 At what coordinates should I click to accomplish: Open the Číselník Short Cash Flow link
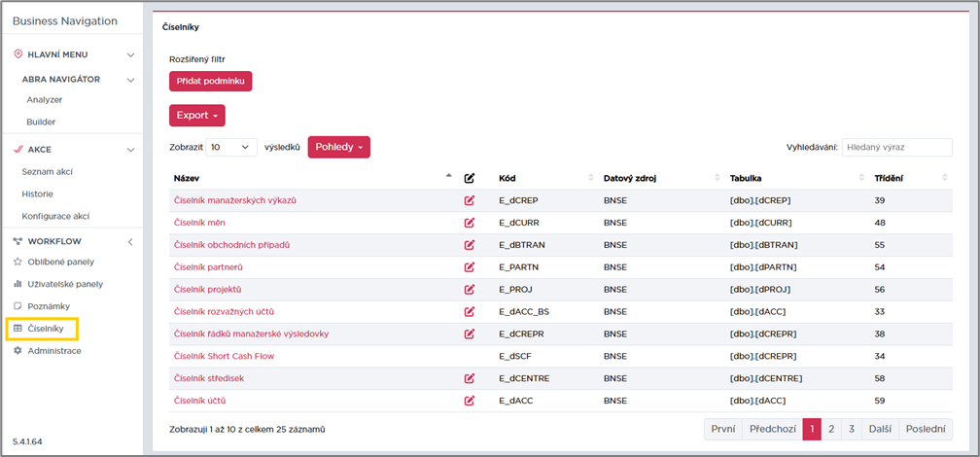click(x=224, y=356)
